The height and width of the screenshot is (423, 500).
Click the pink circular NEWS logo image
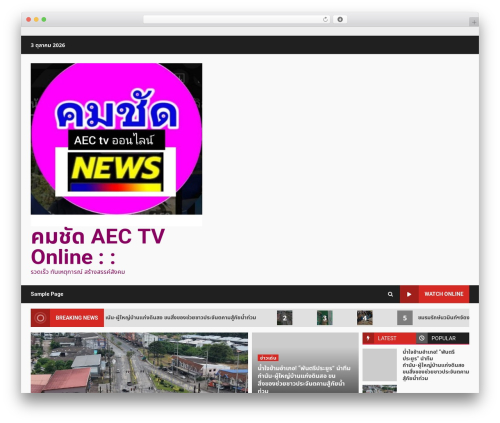[116, 139]
